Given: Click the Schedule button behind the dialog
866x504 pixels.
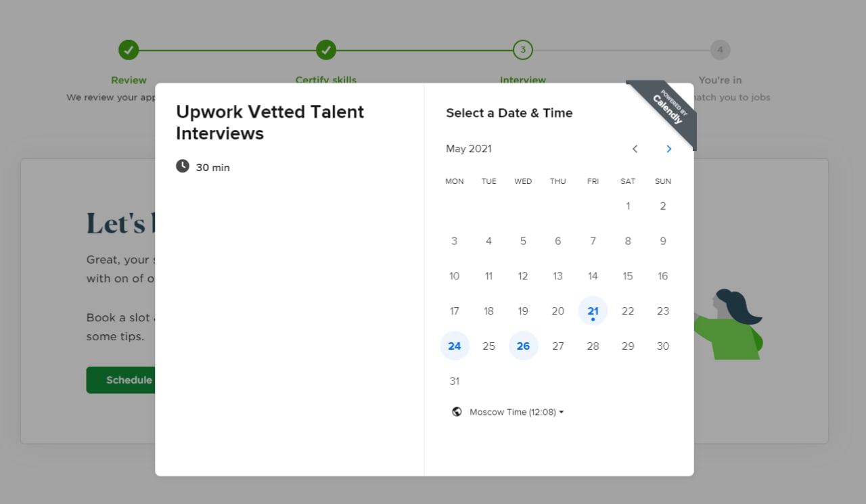Looking at the screenshot, I should [x=120, y=380].
